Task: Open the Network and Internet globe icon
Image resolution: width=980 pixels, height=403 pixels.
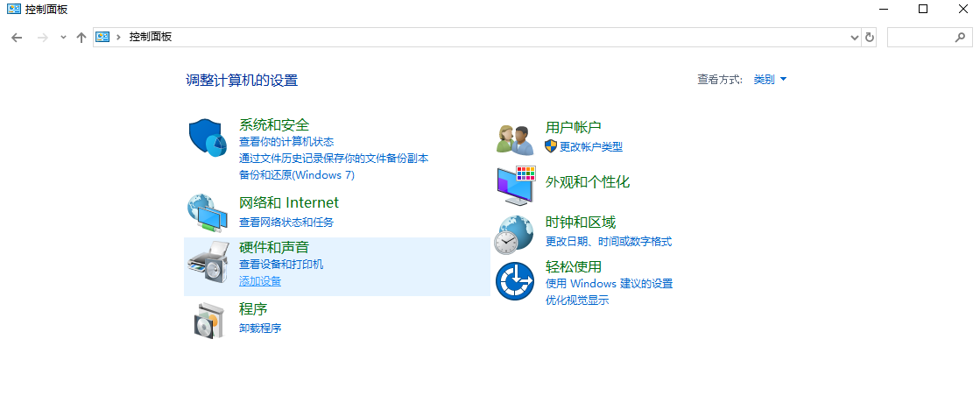Action: coord(208,212)
